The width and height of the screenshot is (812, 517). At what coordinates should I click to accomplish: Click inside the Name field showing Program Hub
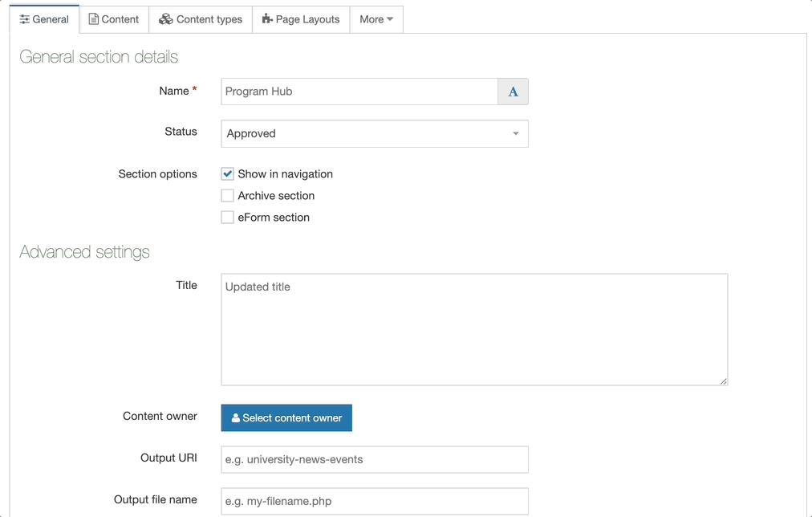pos(359,91)
